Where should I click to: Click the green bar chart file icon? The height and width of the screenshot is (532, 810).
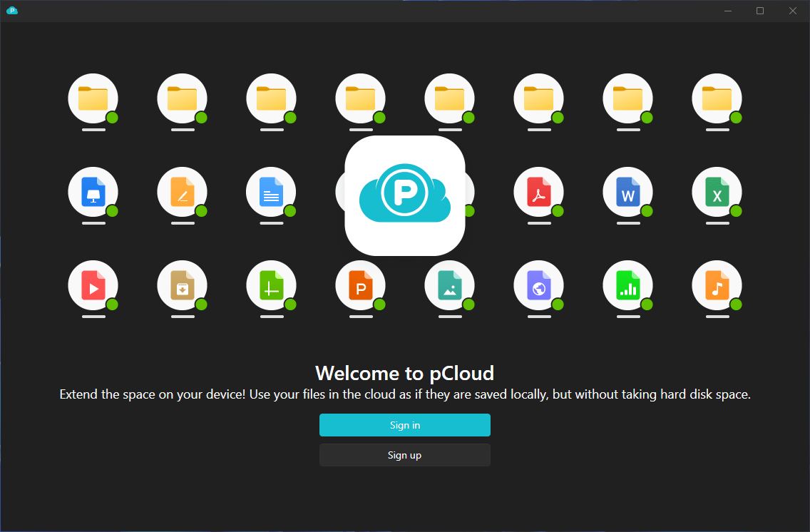627,286
